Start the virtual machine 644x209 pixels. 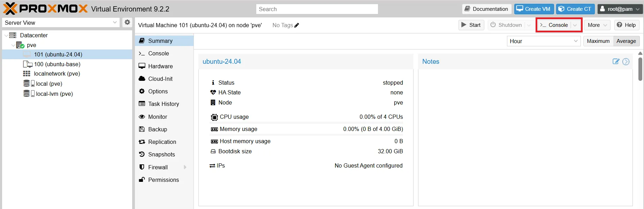click(471, 25)
